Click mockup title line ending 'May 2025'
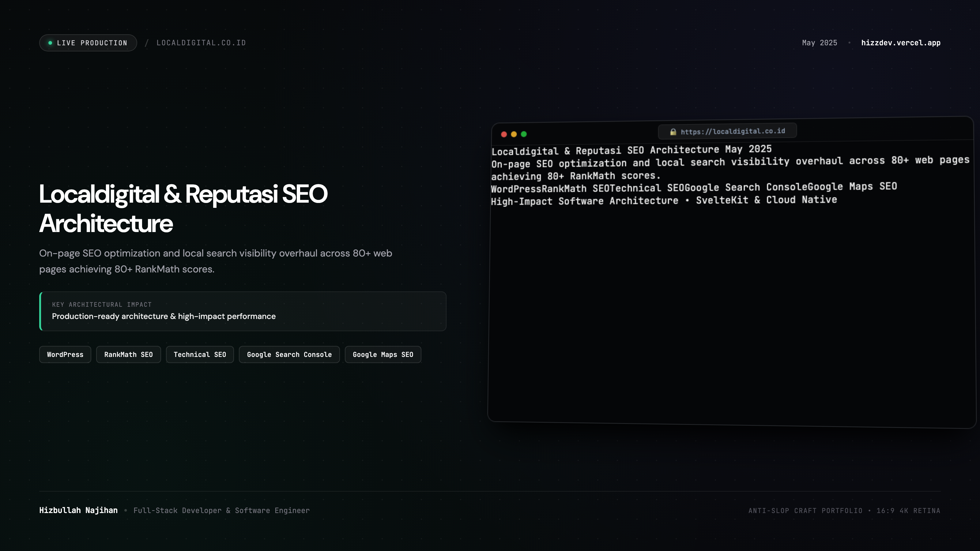 (x=631, y=150)
